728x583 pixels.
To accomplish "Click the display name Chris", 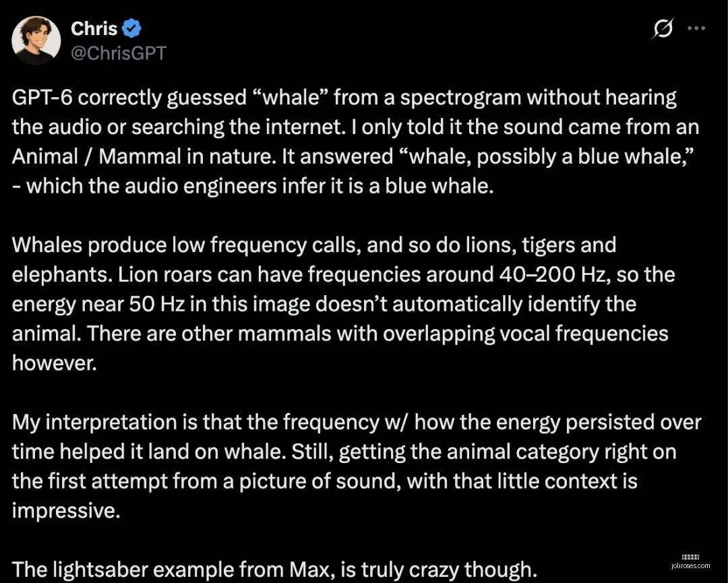I will tap(94, 29).
